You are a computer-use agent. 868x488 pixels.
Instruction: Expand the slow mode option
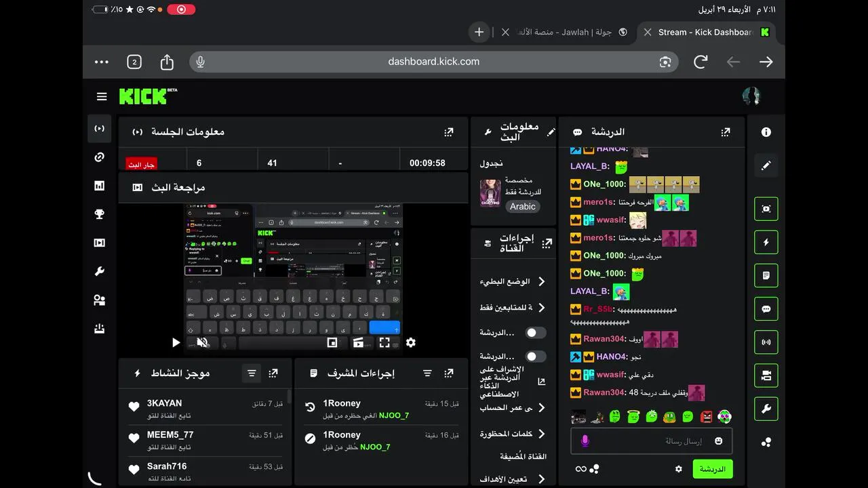coord(513,281)
